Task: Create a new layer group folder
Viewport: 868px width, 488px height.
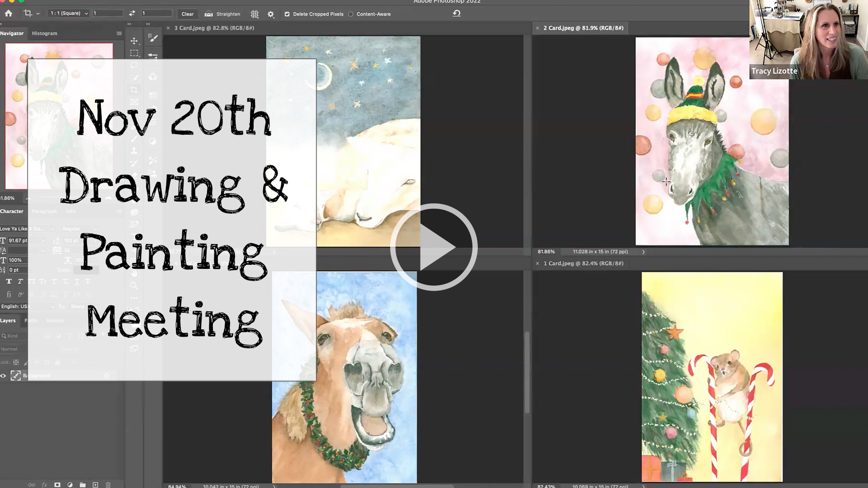Action: (83, 485)
